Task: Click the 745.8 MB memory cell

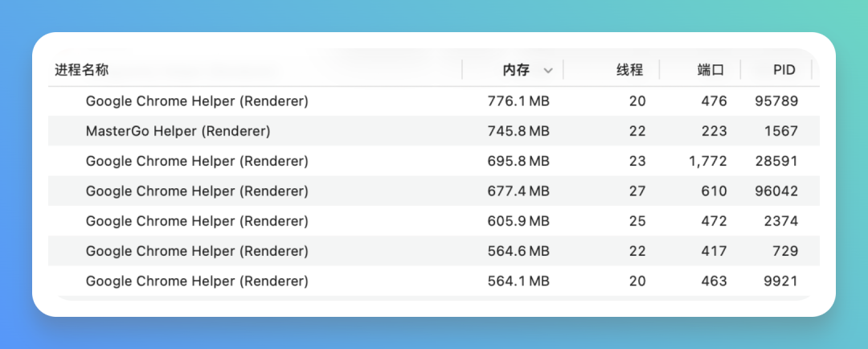Action: coord(518,131)
